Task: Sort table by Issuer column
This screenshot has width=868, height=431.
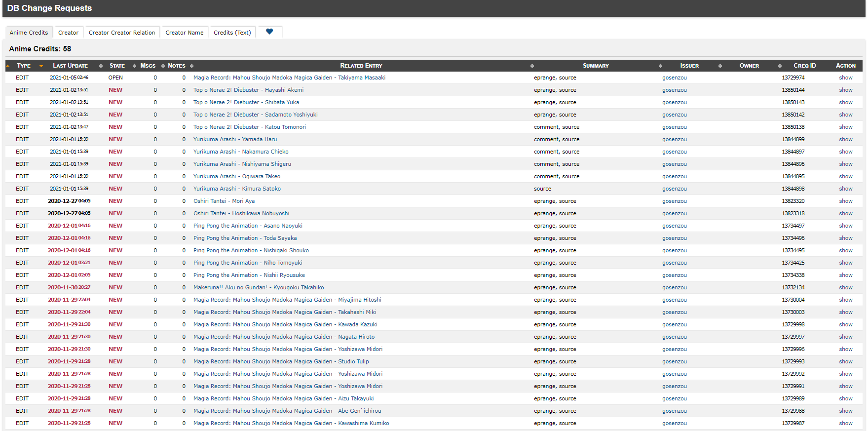Action: 689,66
